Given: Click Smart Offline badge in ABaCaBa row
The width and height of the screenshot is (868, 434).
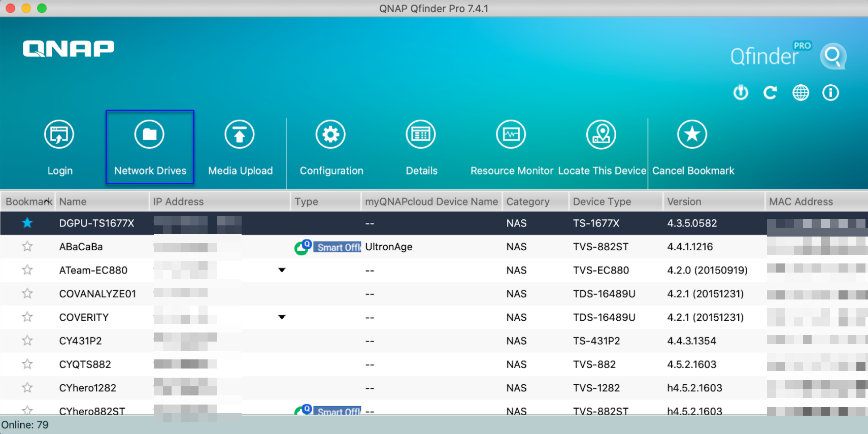Looking at the screenshot, I should point(337,247).
